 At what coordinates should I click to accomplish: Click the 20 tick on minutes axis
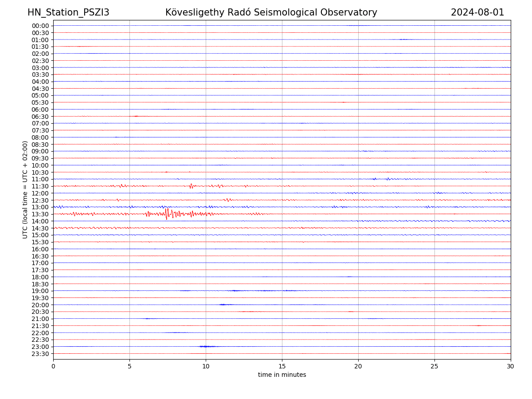tap(358, 366)
